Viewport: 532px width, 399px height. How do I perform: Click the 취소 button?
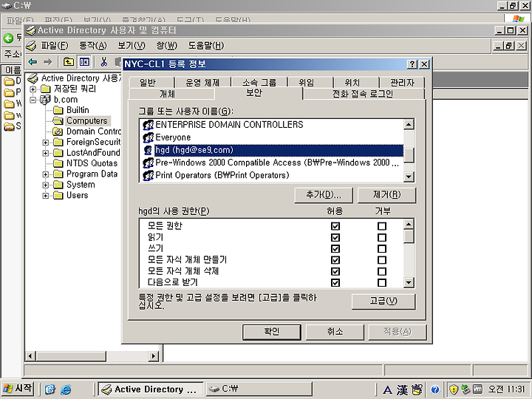click(x=335, y=332)
